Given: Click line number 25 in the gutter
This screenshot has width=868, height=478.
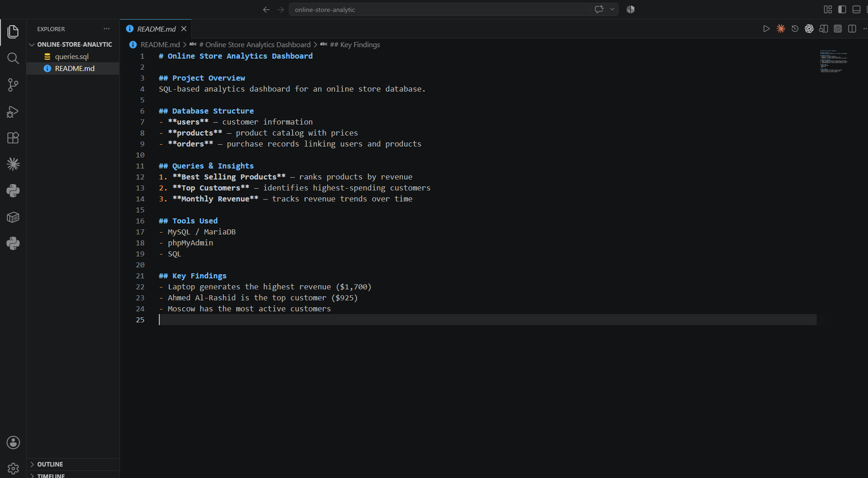Looking at the screenshot, I should tap(140, 320).
